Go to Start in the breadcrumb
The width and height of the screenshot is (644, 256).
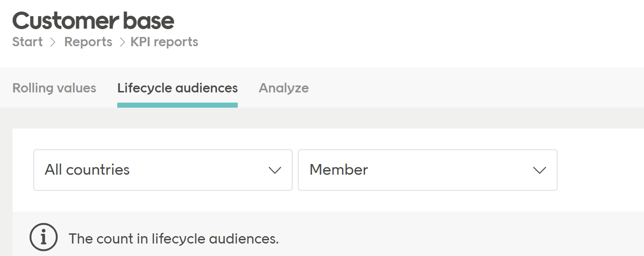pos(27,42)
